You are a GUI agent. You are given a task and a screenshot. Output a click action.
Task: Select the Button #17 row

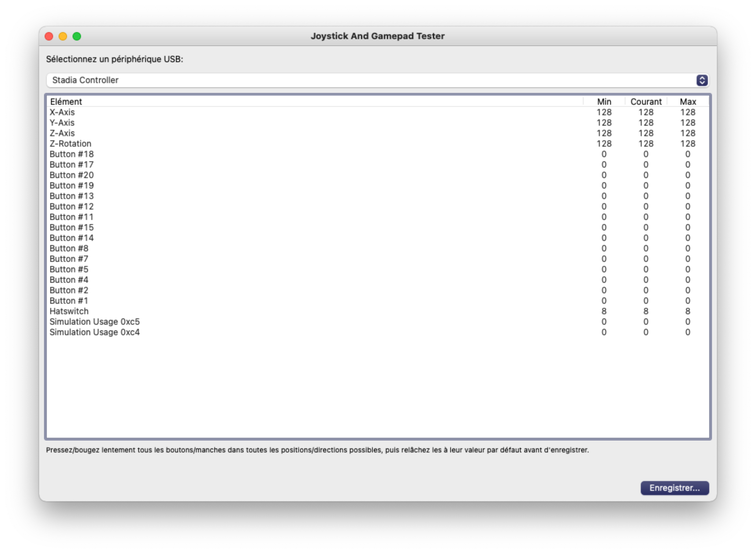(378, 164)
